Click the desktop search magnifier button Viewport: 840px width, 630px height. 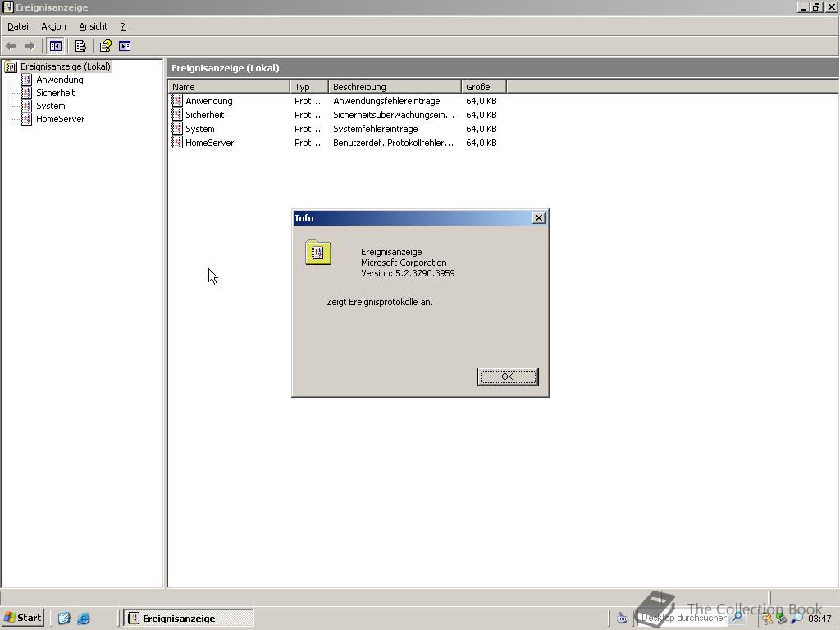pos(737,619)
